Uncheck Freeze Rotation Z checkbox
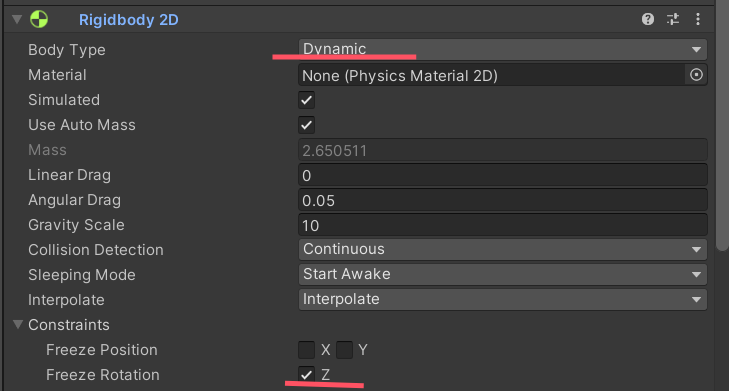Image resolution: width=729 pixels, height=391 pixels. coord(306,375)
